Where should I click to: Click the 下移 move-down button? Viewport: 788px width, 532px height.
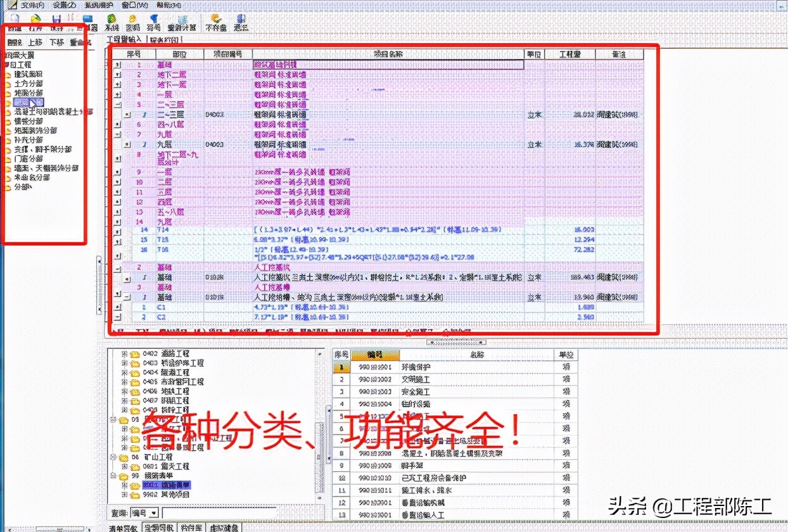(56, 42)
